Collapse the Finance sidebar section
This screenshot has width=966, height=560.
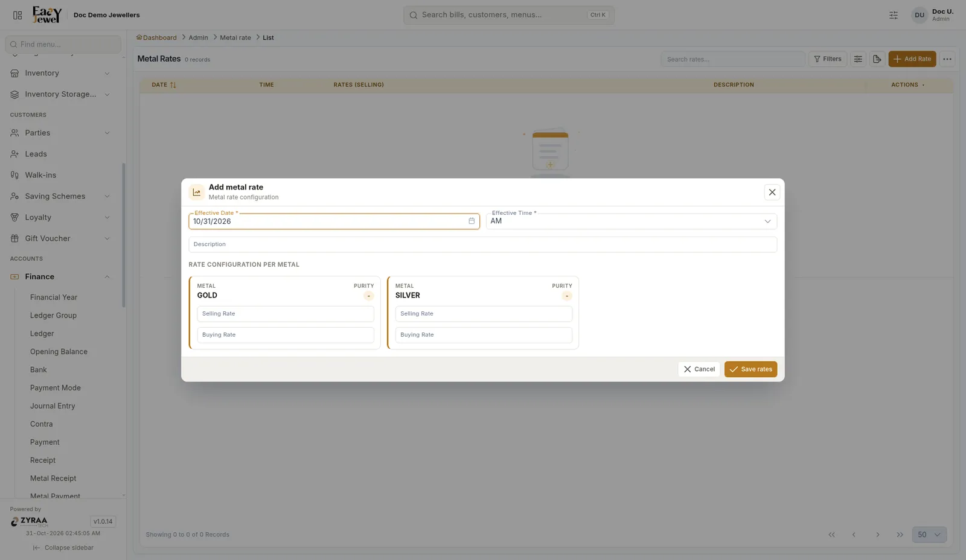point(60,276)
